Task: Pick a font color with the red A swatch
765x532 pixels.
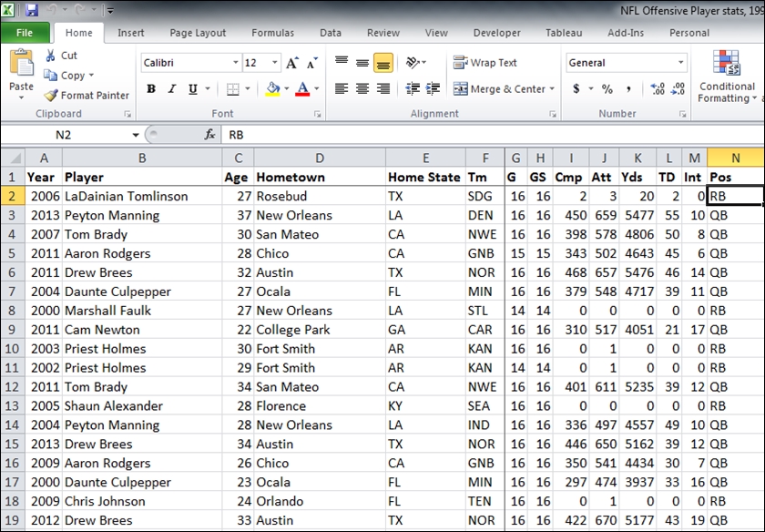Action: pos(304,90)
